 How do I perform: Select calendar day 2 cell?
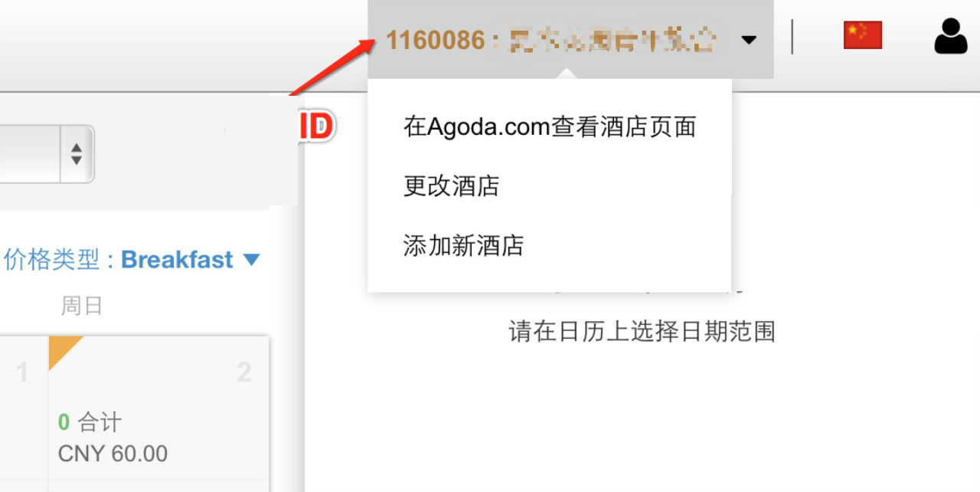click(x=158, y=408)
